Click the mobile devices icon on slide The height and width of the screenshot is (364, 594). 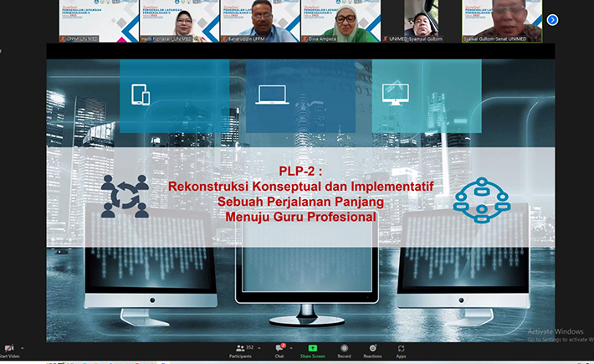141,95
